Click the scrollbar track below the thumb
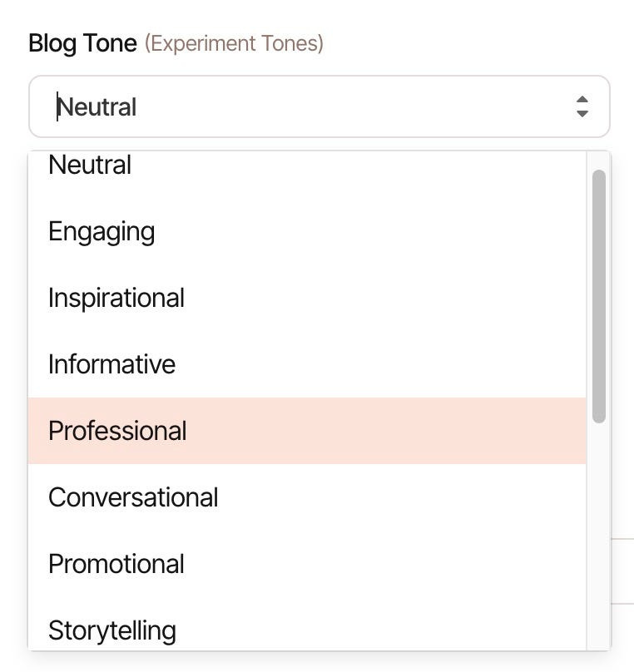This screenshot has width=634, height=672. pos(599,536)
